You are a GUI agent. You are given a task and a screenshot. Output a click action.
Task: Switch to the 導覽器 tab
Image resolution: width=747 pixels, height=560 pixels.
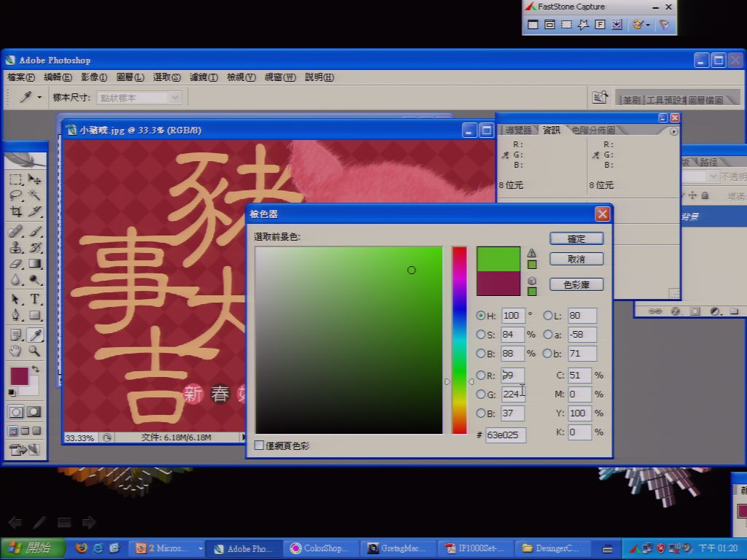pos(519,130)
